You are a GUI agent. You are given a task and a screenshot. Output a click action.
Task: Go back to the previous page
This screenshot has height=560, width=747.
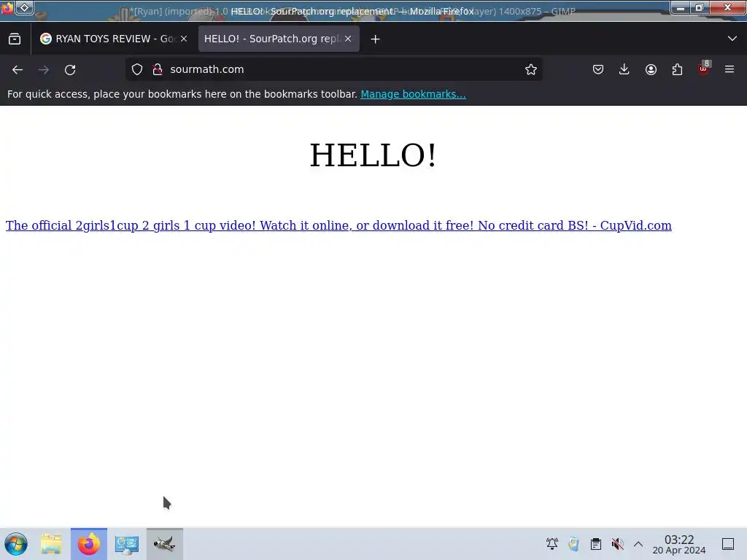(18, 70)
